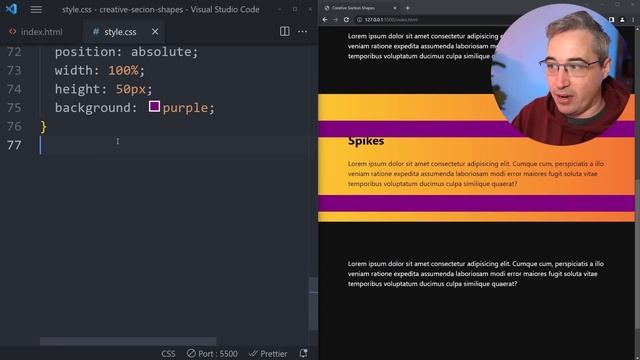Open the browser three-dot menu
The image size is (640, 360).
(633, 20)
